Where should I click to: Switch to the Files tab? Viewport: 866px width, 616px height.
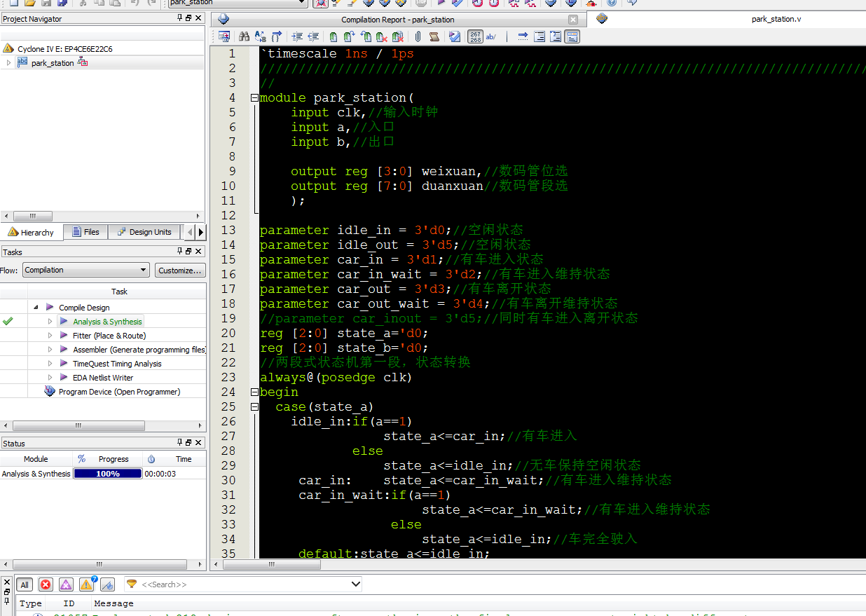click(85, 232)
